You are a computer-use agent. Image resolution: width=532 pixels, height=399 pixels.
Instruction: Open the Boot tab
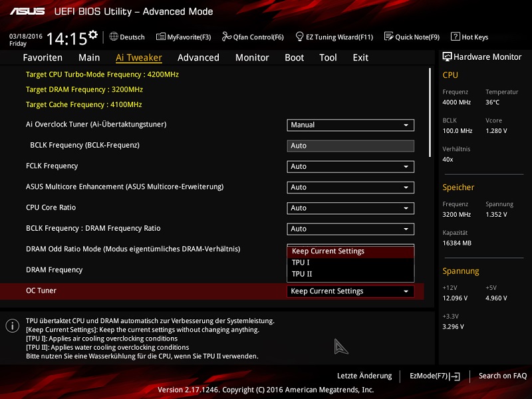[x=294, y=58]
